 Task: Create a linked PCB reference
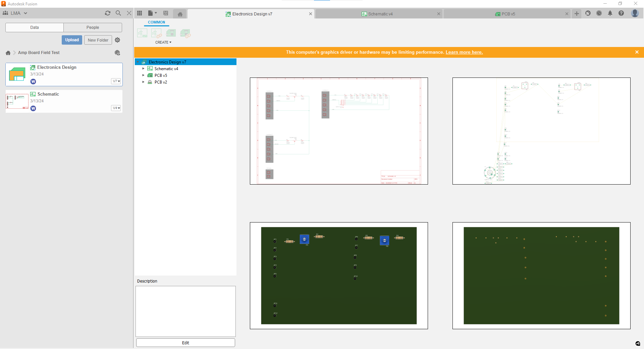185,33
